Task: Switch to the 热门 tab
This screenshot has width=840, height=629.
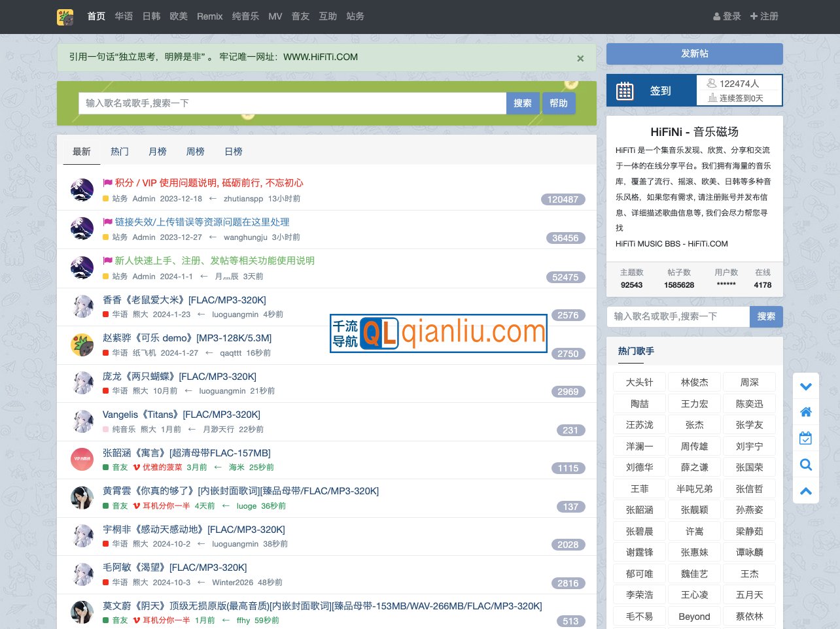Action: pos(120,152)
